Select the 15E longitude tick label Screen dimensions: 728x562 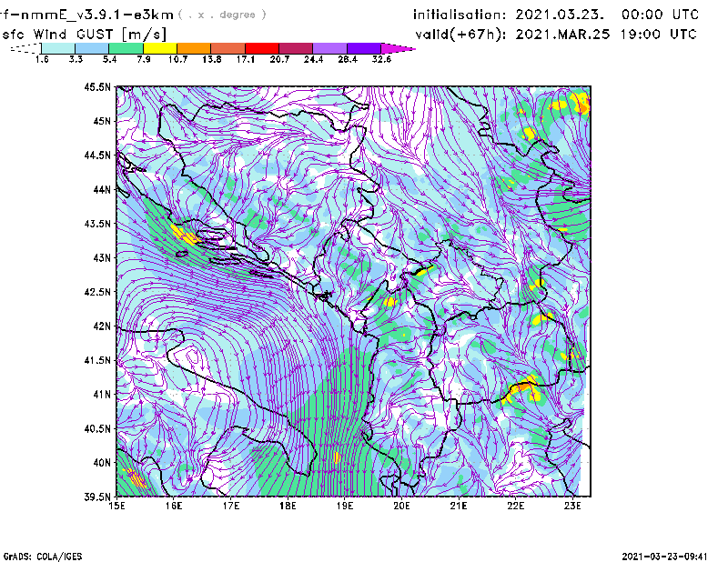[x=116, y=507]
